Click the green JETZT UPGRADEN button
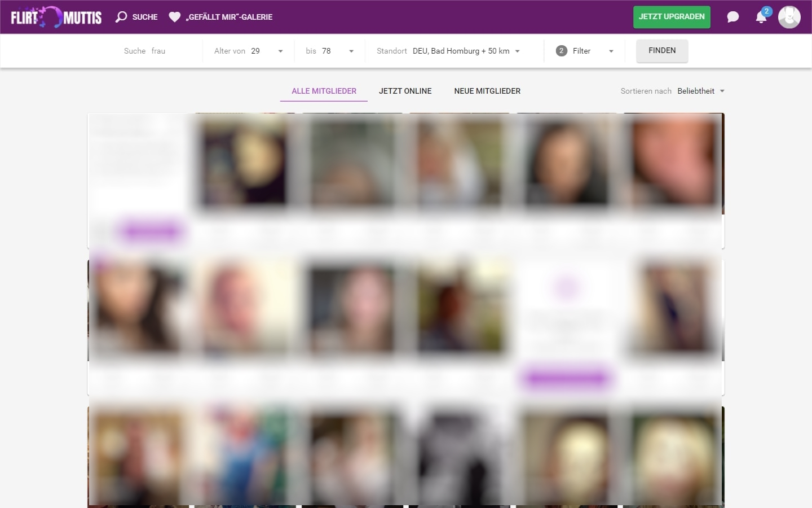Image resolution: width=812 pixels, height=508 pixels. (x=672, y=17)
